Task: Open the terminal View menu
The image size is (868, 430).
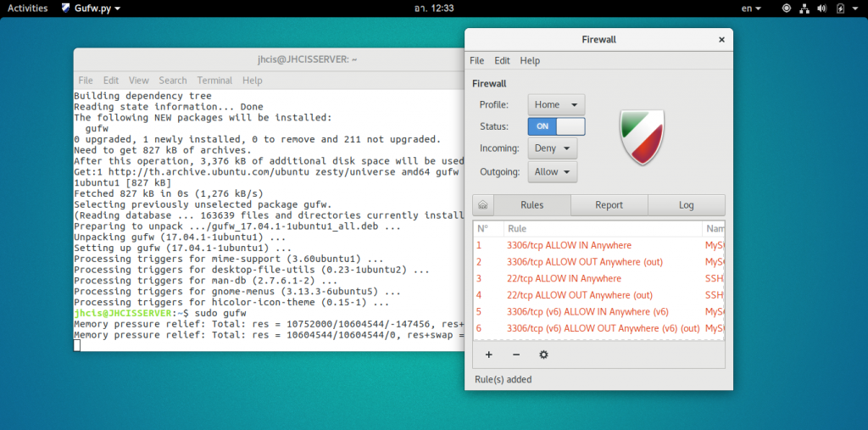Action: click(x=139, y=81)
